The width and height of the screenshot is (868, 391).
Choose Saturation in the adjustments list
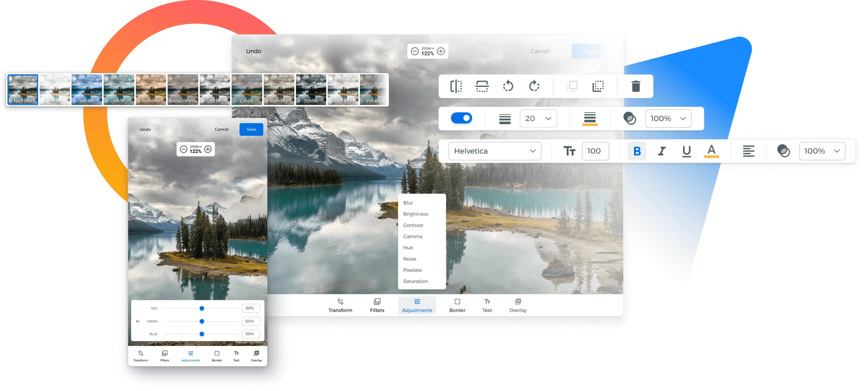(415, 281)
